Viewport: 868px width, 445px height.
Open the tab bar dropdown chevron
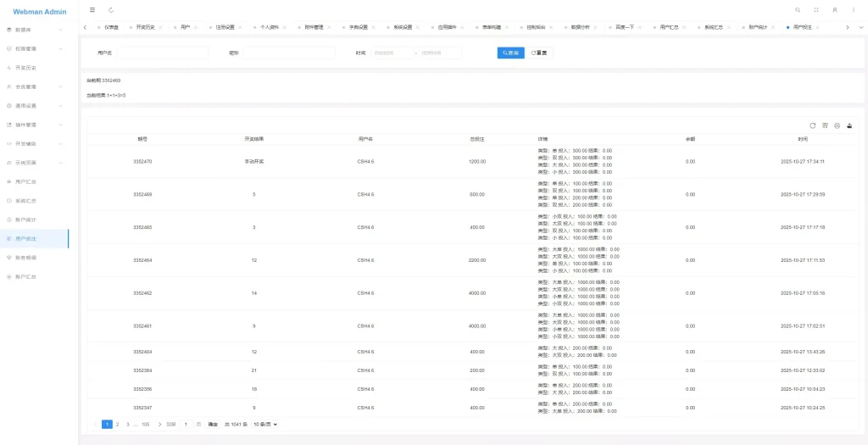(x=860, y=27)
